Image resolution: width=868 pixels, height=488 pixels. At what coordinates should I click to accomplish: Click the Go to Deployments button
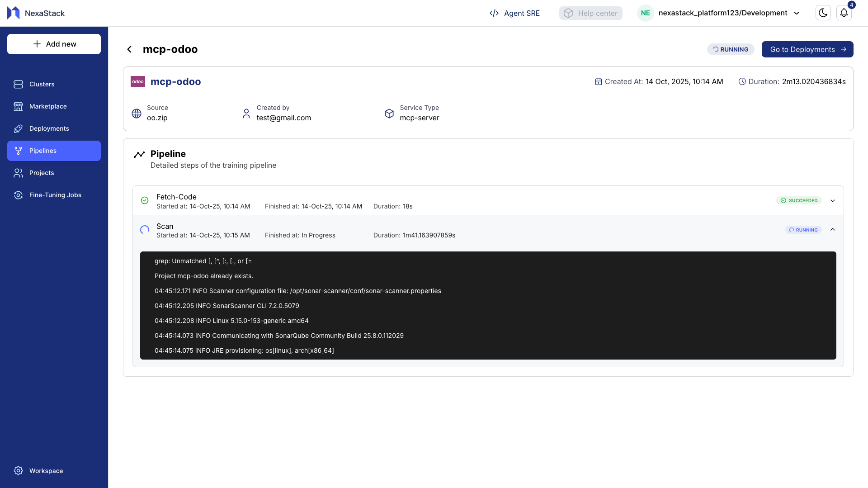807,49
